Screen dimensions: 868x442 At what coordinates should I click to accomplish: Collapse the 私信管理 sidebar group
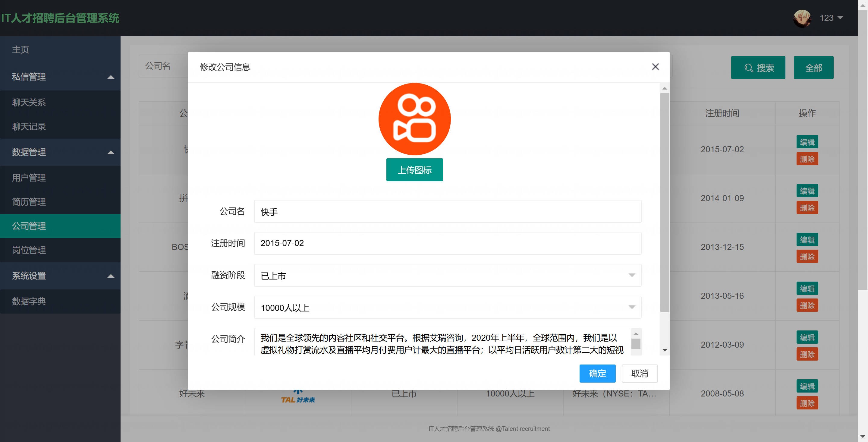pyautogui.click(x=60, y=77)
